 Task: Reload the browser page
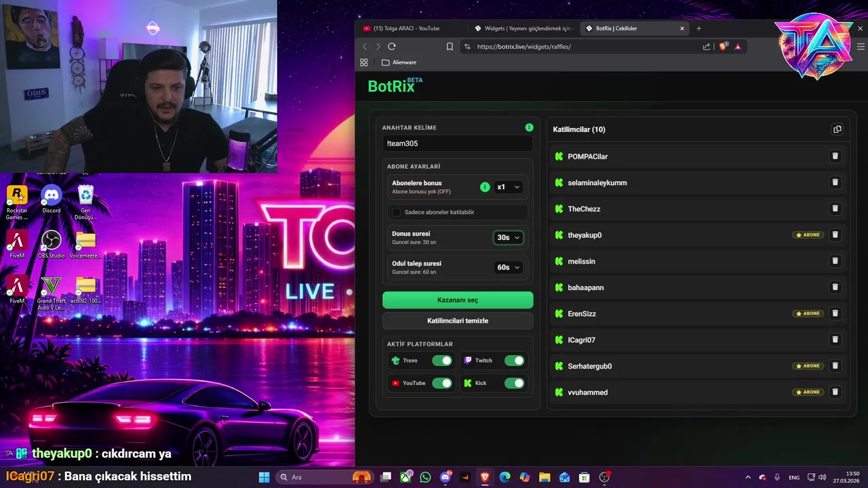(391, 47)
